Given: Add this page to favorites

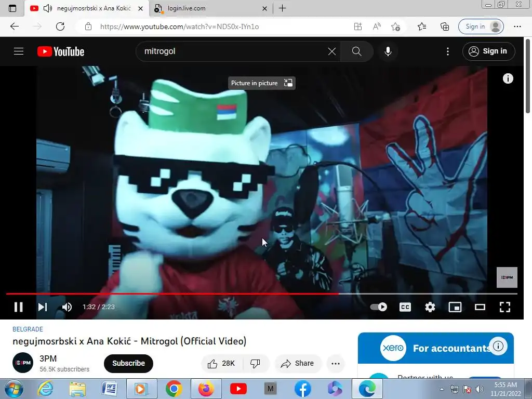Looking at the screenshot, I should pyautogui.click(x=395, y=26).
